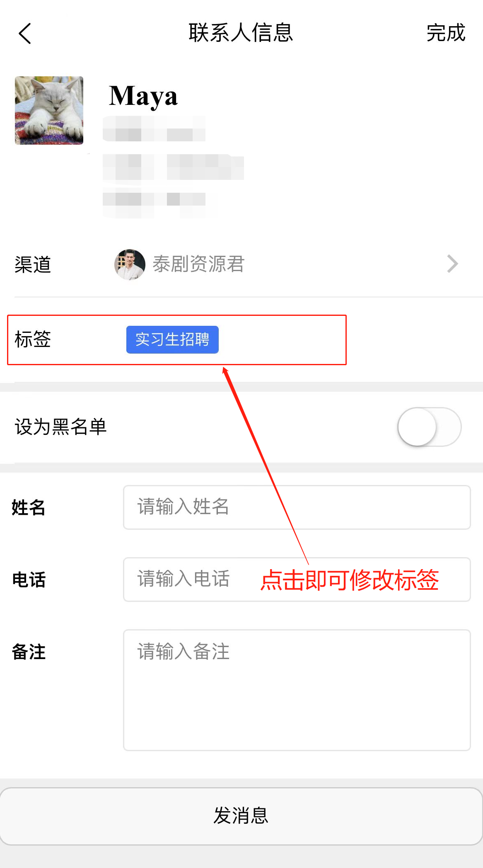Tap the 电话 field label
The image size is (483, 868).
(29, 579)
